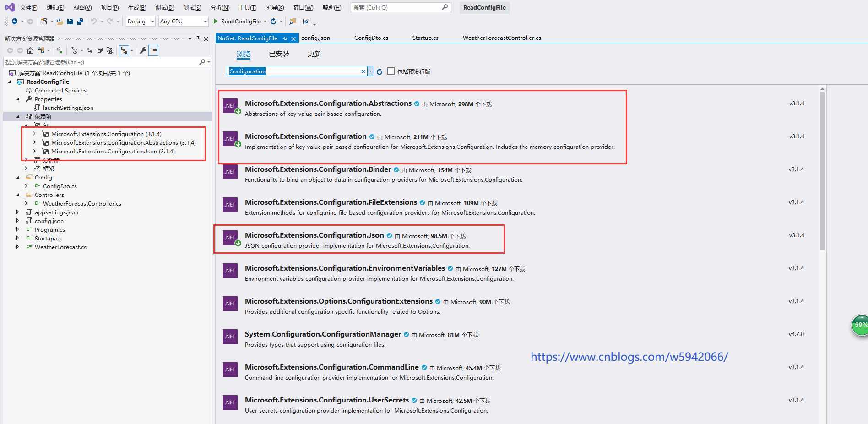Open the 文件(F) menu

click(29, 7)
